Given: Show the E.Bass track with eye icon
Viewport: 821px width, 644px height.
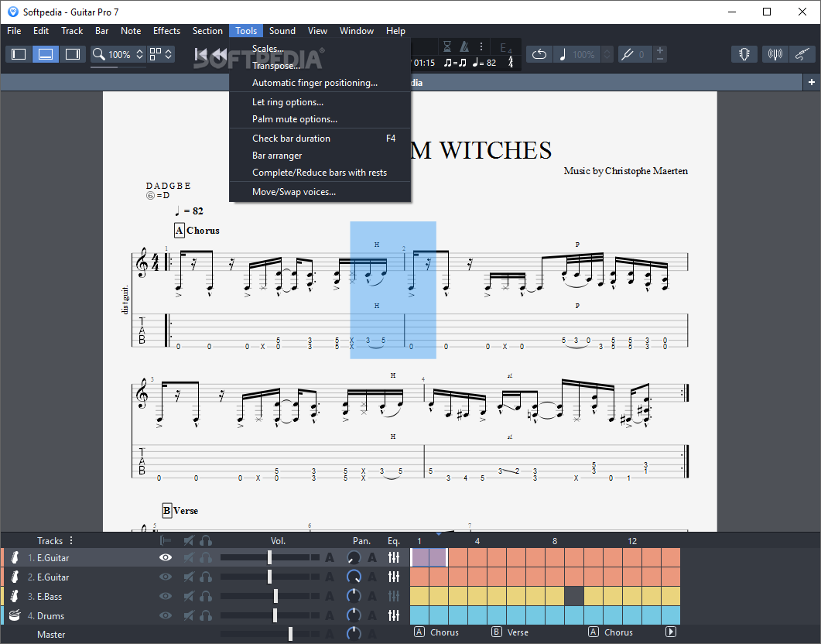Looking at the screenshot, I should (x=166, y=596).
